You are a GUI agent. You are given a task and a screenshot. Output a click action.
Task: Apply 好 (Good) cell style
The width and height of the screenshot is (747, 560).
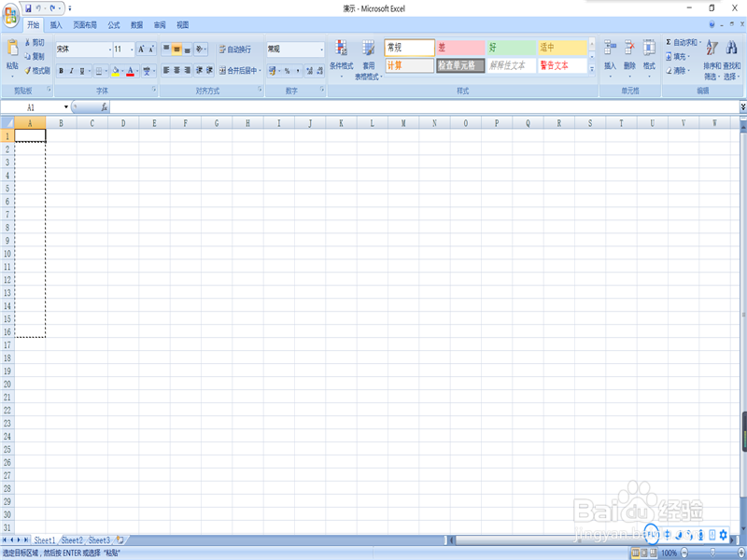point(511,48)
